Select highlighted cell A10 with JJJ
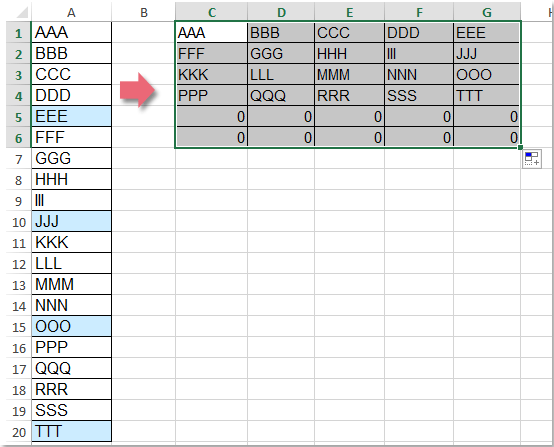 pyautogui.click(x=71, y=222)
